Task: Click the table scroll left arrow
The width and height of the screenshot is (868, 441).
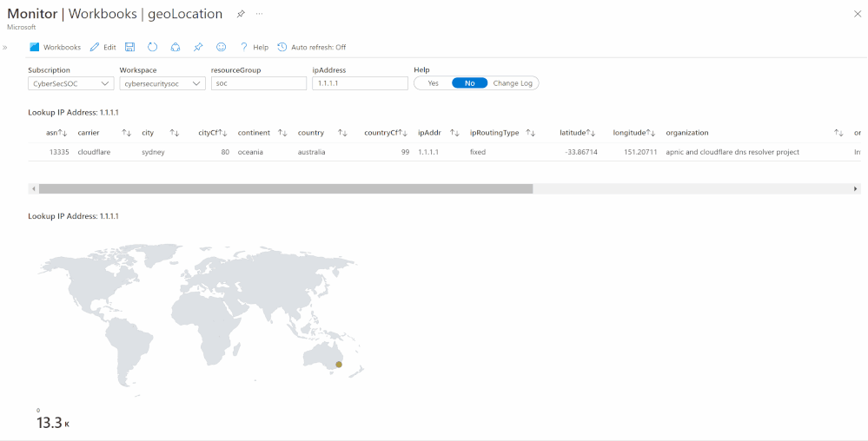Action: coord(34,189)
